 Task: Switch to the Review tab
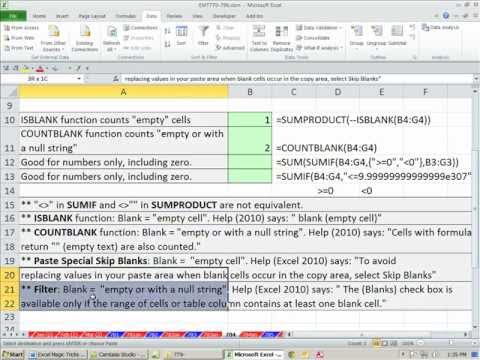[174, 16]
